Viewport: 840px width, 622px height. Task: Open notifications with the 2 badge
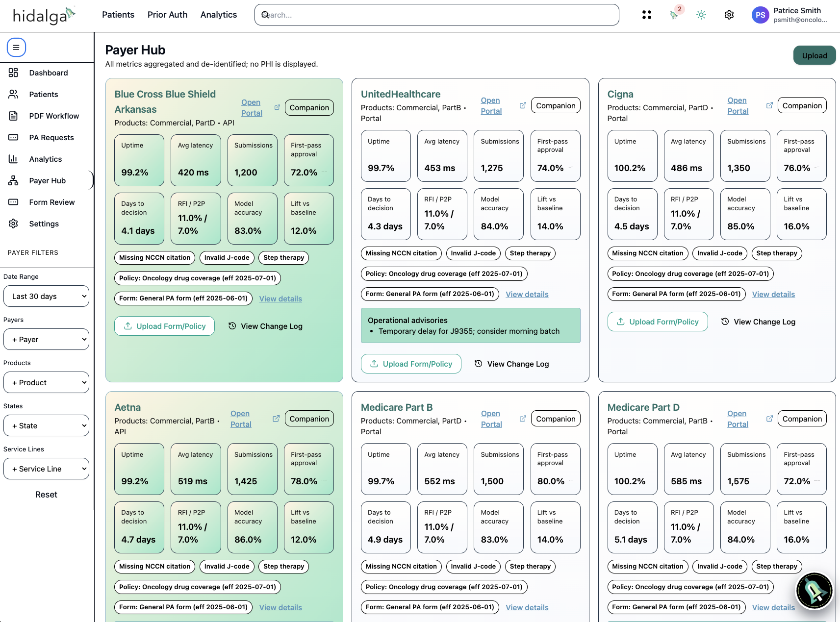pos(675,15)
